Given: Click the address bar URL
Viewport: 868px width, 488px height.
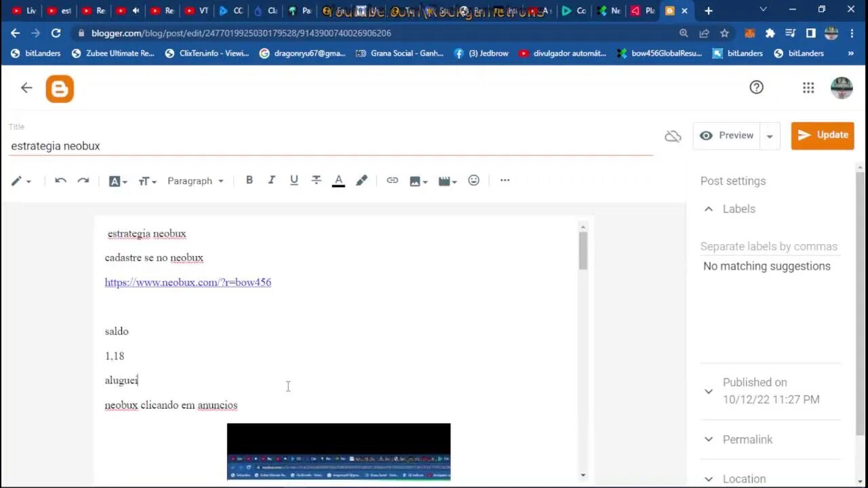Looking at the screenshot, I should pyautogui.click(x=241, y=33).
